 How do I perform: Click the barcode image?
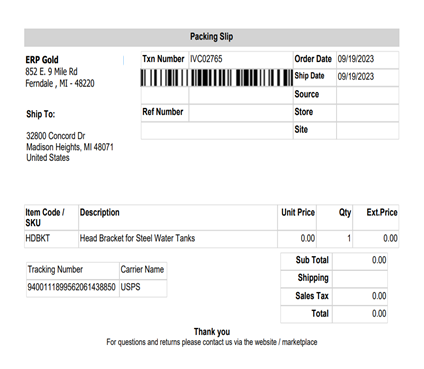(217, 78)
